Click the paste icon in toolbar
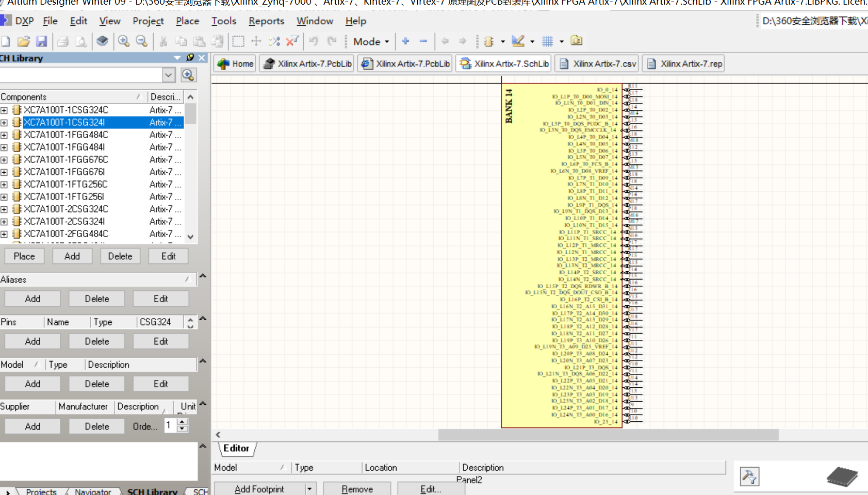The width and height of the screenshot is (868, 495). [199, 41]
